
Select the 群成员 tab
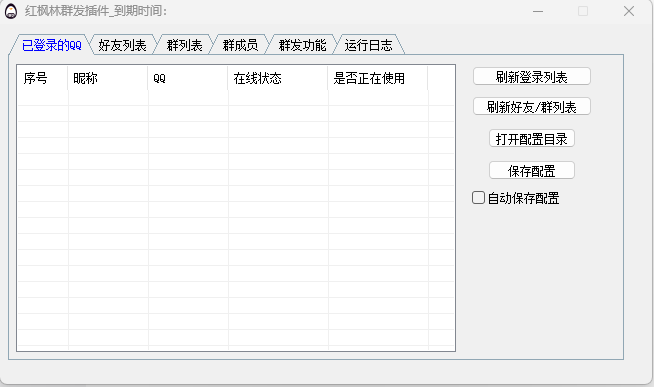[240, 45]
